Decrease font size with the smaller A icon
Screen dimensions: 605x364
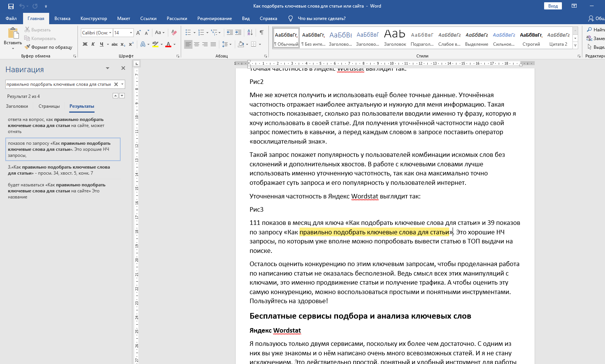[x=147, y=33]
